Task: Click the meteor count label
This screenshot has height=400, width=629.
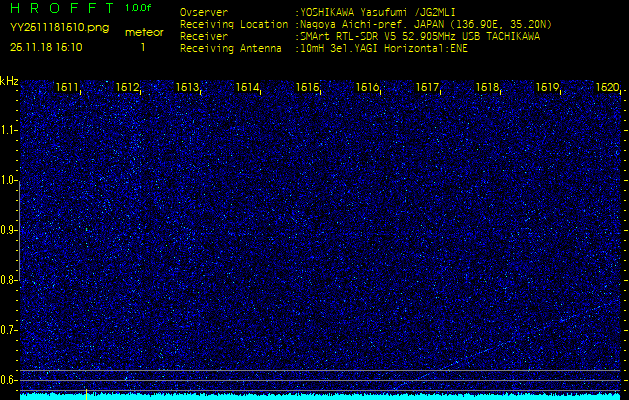Action: coord(144,32)
